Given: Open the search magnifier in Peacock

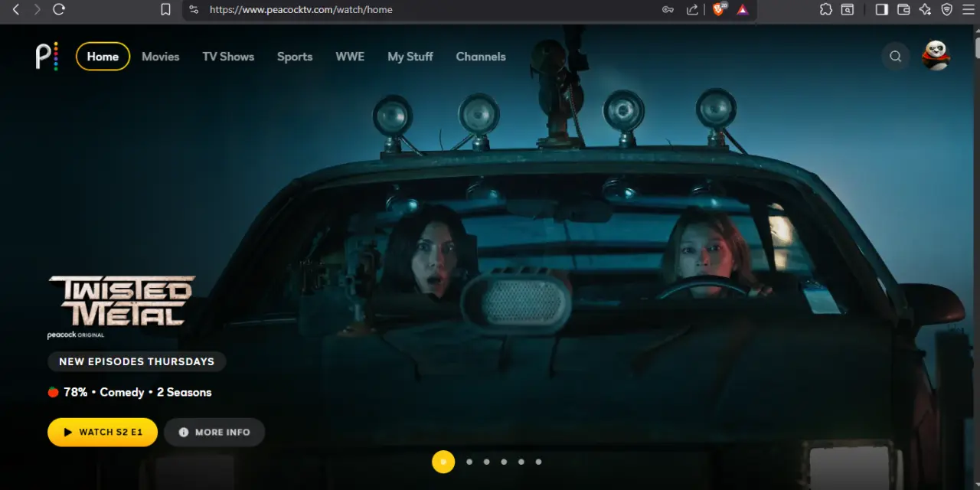Looking at the screenshot, I should point(896,57).
